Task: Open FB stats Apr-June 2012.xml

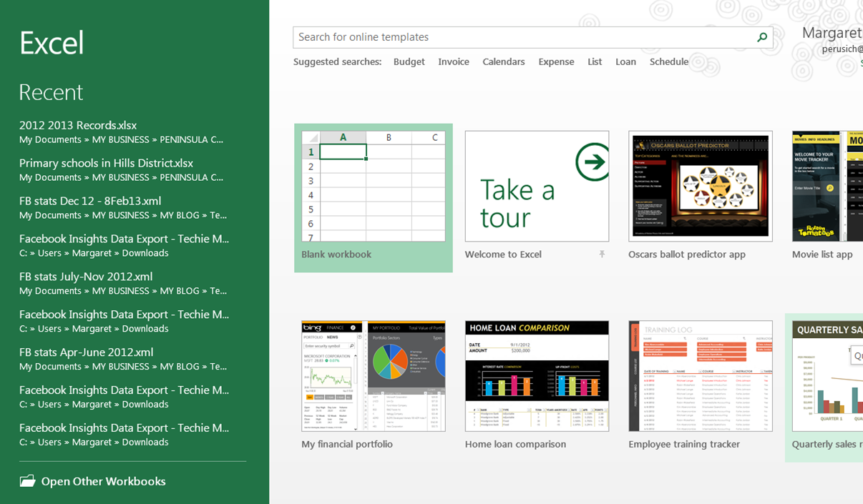Action: 125,360
